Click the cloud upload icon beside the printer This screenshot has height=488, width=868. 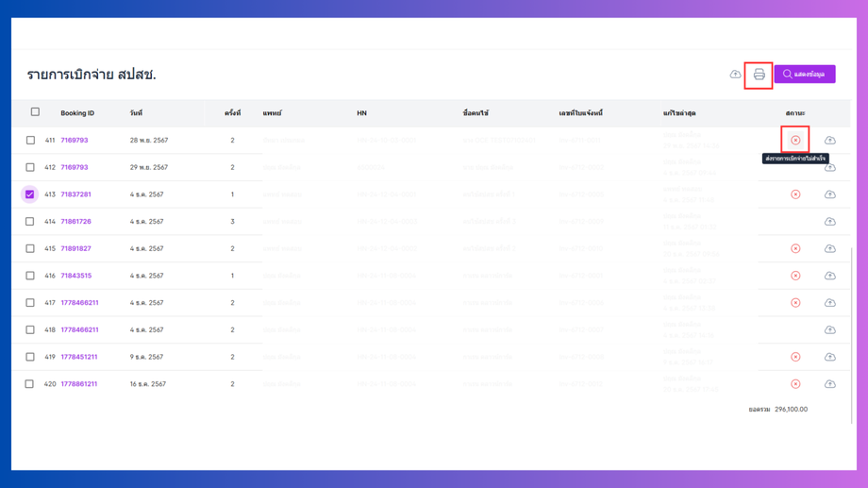(x=736, y=75)
